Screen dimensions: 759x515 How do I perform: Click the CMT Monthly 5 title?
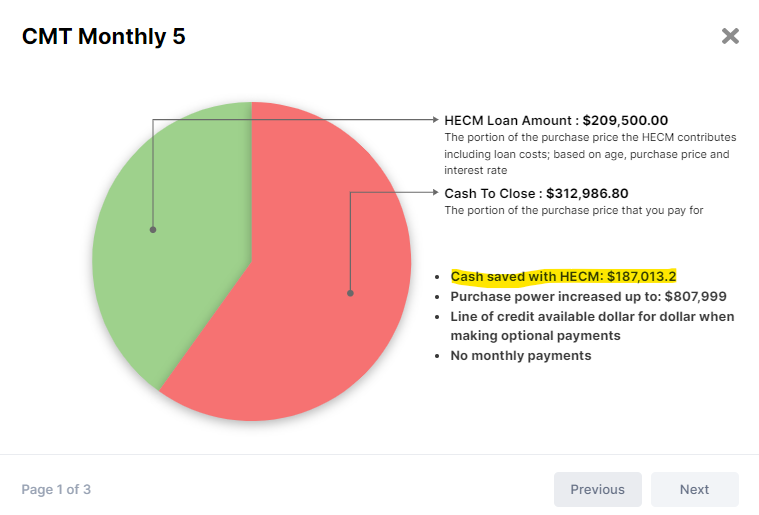point(104,37)
